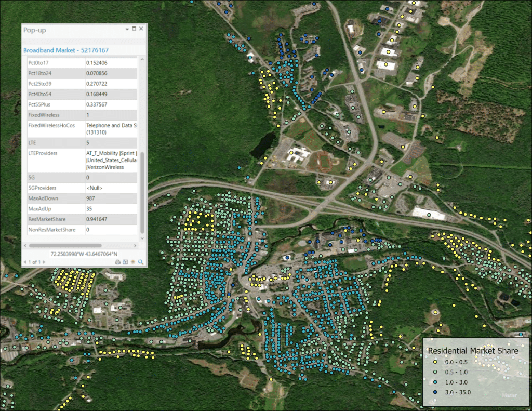This screenshot has width=532, height=411.
Task: Click the 5G field name
Action: (x=31, y=178)
